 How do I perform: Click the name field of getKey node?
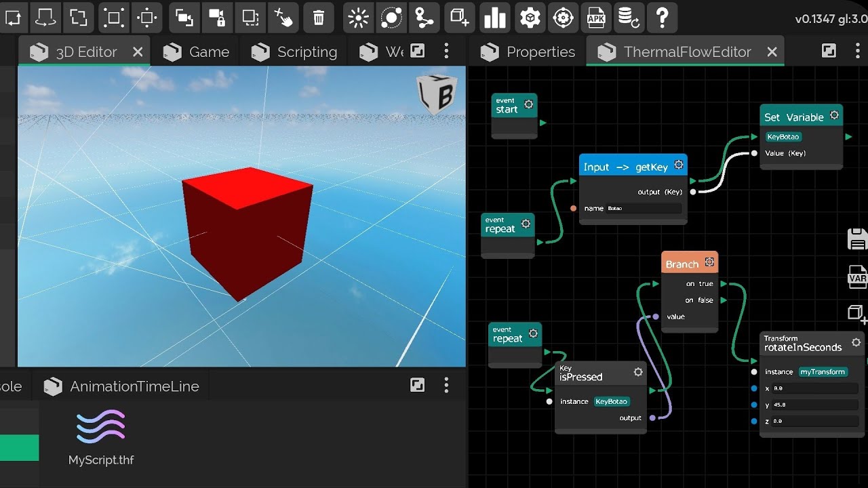(x=643, y=208)
